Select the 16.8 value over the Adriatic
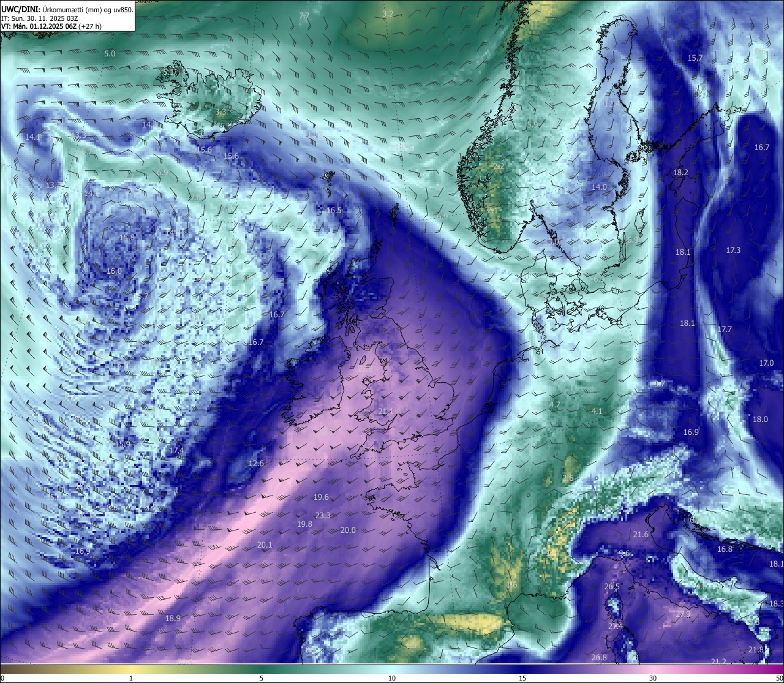 [x=725, y=549]
